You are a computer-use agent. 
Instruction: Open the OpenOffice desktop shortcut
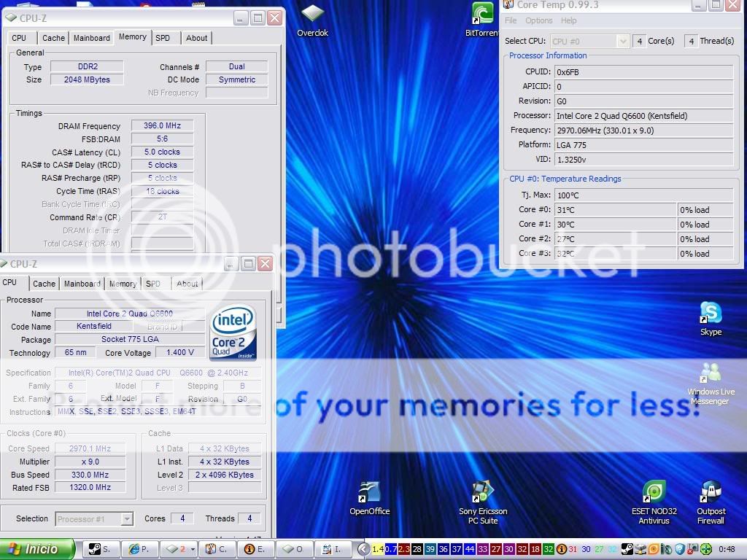(x=370, y=499)
